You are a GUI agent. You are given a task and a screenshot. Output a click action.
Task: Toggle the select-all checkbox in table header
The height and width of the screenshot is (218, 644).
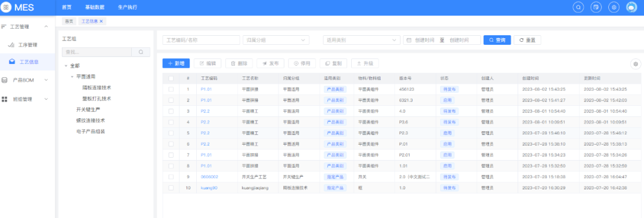click(171, 78)
